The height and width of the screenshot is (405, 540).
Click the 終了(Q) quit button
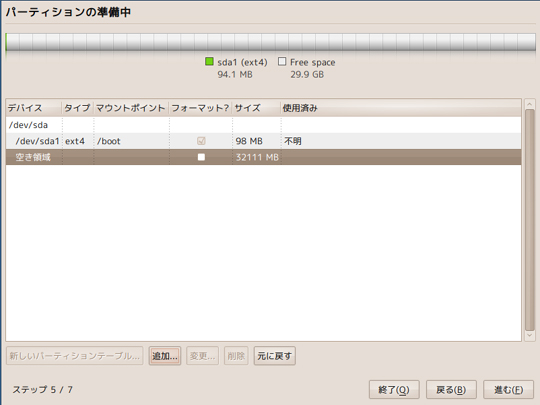[x=394, y=390]
